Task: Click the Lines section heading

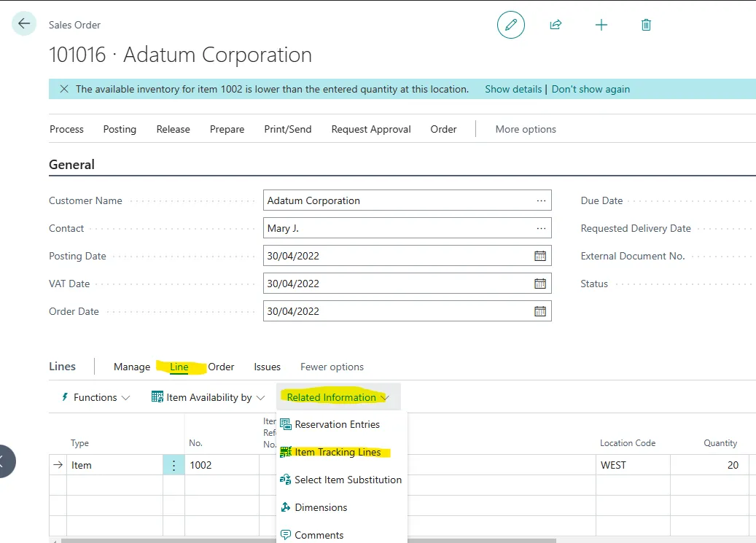Action: 62,367
